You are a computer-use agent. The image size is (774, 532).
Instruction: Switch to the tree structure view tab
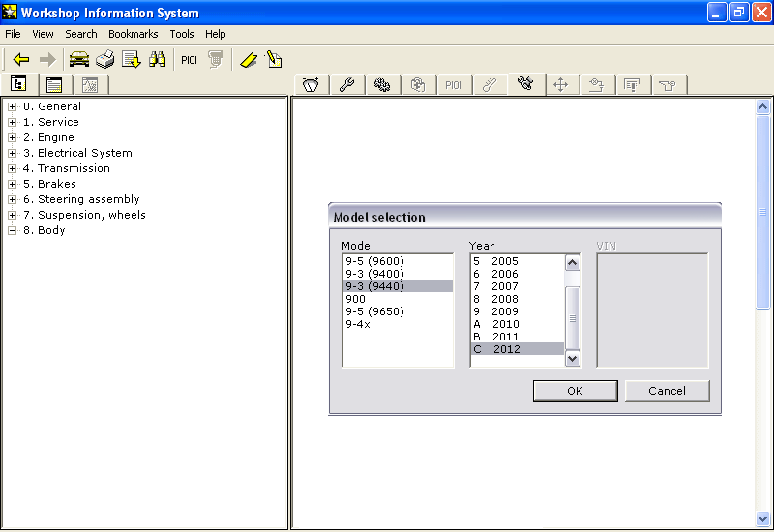click(18, 84)
